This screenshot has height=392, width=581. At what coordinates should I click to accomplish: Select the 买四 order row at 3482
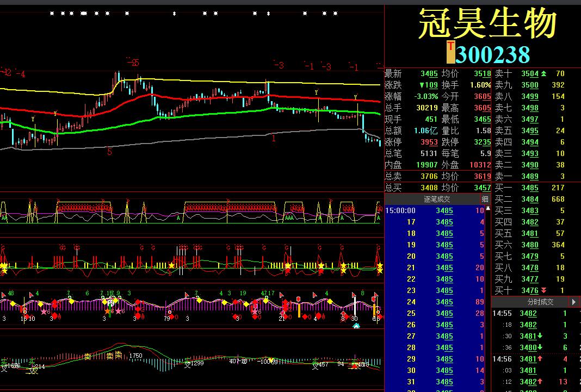point(530,222)
